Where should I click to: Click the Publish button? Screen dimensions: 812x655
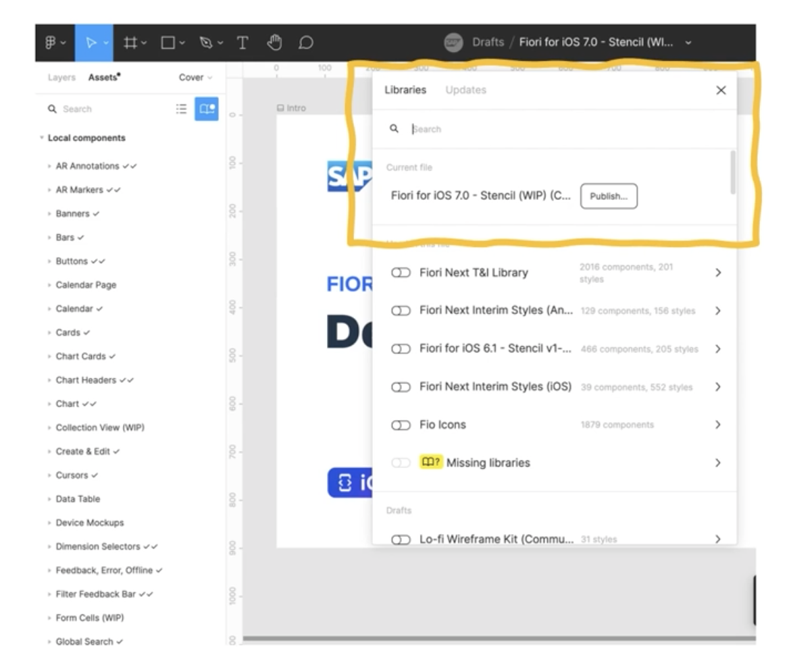tap(609, 196)
